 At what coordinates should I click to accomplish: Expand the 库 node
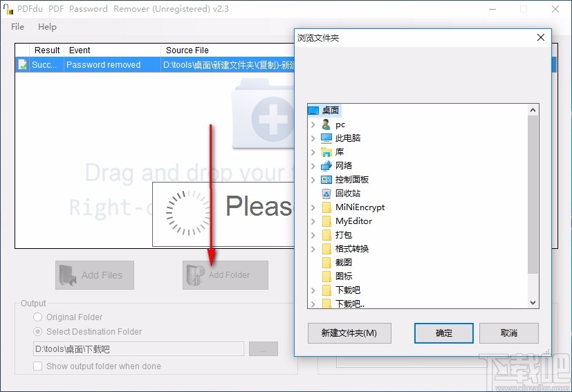click(x=313, y=152)
